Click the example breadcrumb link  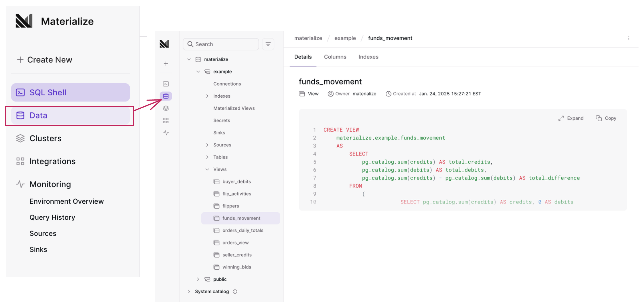pos(345,38)
